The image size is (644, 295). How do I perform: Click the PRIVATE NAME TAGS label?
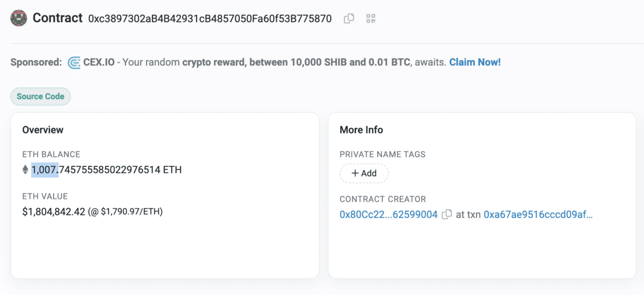click(x=383, y=154)
